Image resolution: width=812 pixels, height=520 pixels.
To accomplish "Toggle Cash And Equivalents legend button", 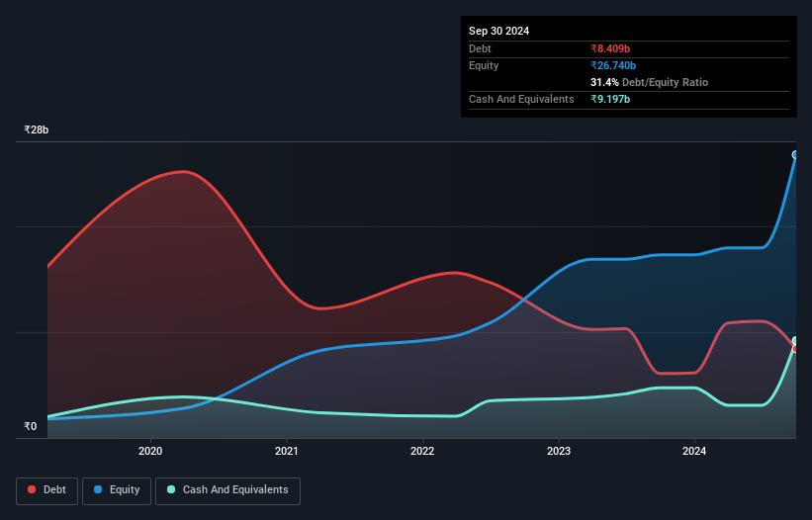I will click(x=227, y=490).
